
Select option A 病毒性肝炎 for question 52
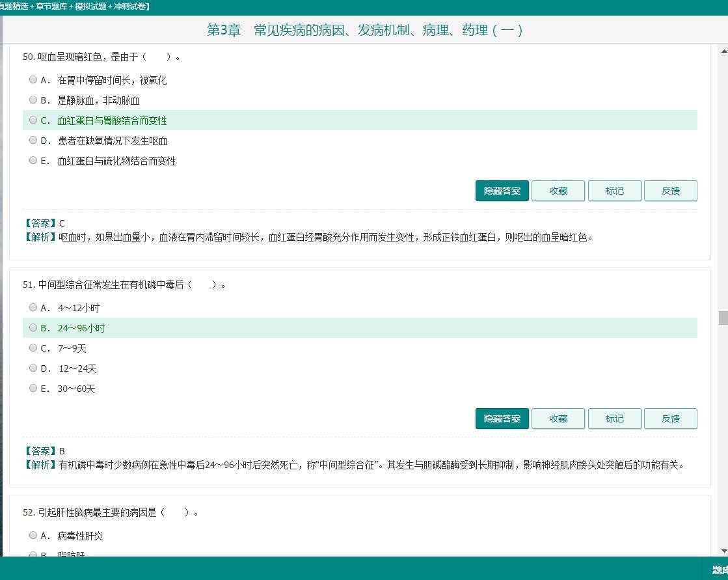(33, 535)
